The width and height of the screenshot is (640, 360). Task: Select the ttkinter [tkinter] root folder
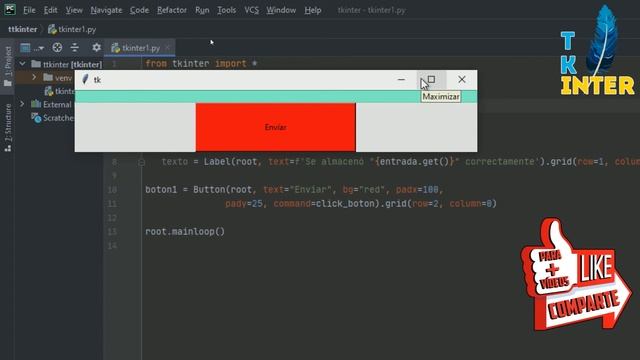click(67, 64)
